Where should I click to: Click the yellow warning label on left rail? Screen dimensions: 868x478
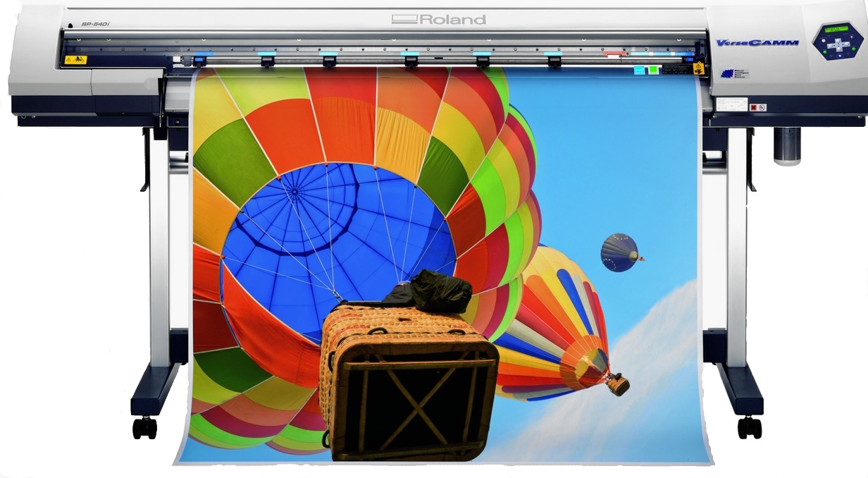point(75,60)
